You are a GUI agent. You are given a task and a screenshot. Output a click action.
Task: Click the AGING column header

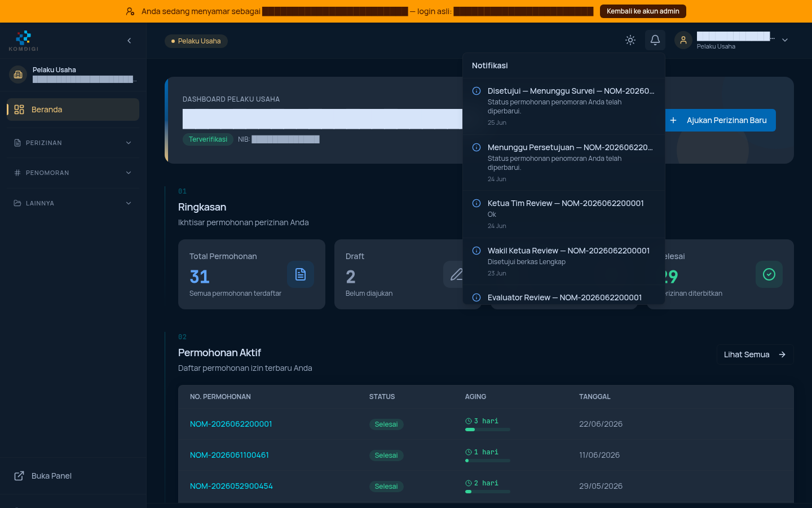coord(475,397)
